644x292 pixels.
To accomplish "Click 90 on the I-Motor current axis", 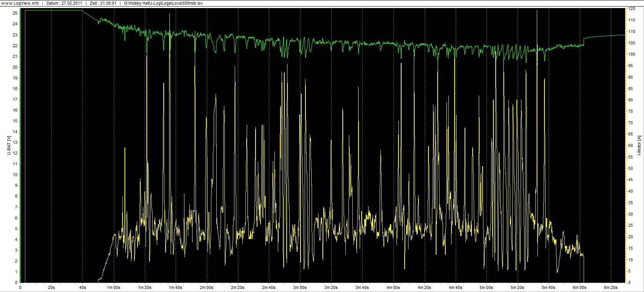I will (x=631, y=77).
